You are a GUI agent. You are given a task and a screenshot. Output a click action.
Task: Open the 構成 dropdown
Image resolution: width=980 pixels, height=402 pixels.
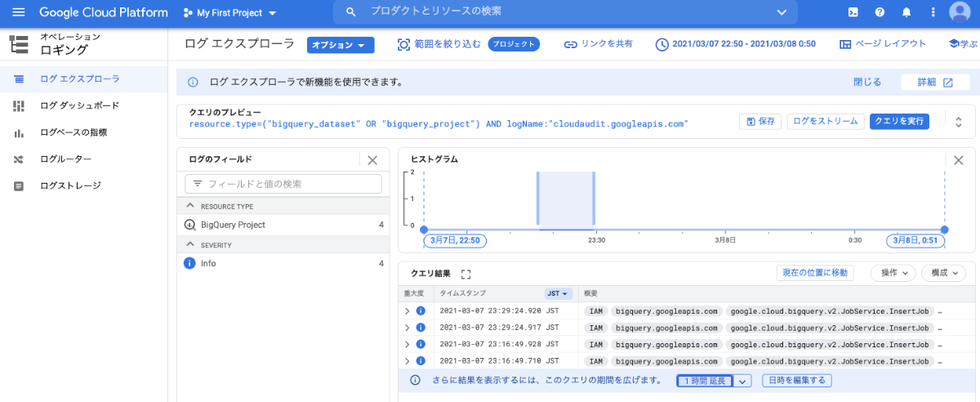coord(943,274)
